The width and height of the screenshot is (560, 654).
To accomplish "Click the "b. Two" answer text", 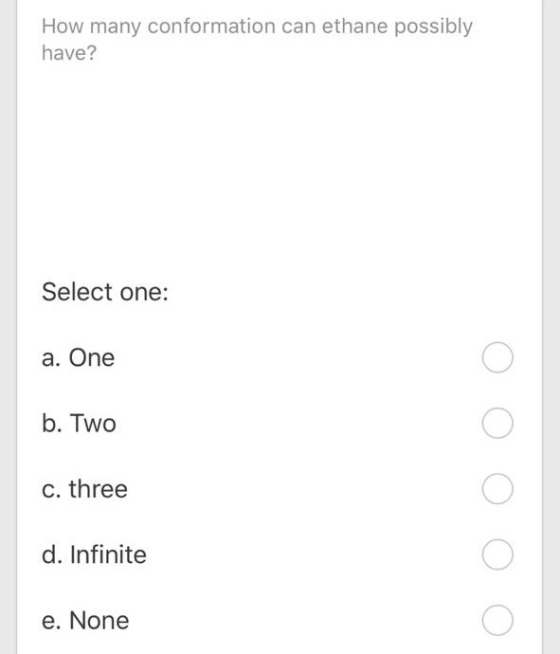I will pos(79,423).
